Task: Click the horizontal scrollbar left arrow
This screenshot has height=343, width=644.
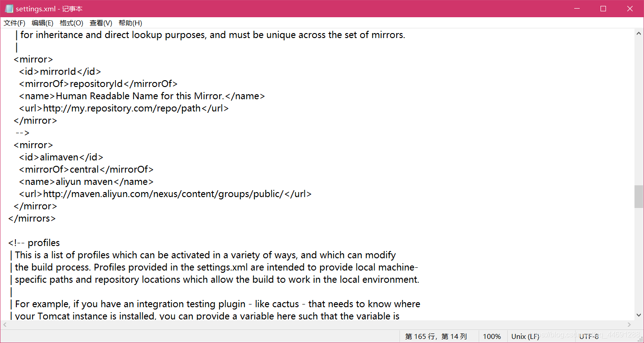Action: (x=5, y=324)
